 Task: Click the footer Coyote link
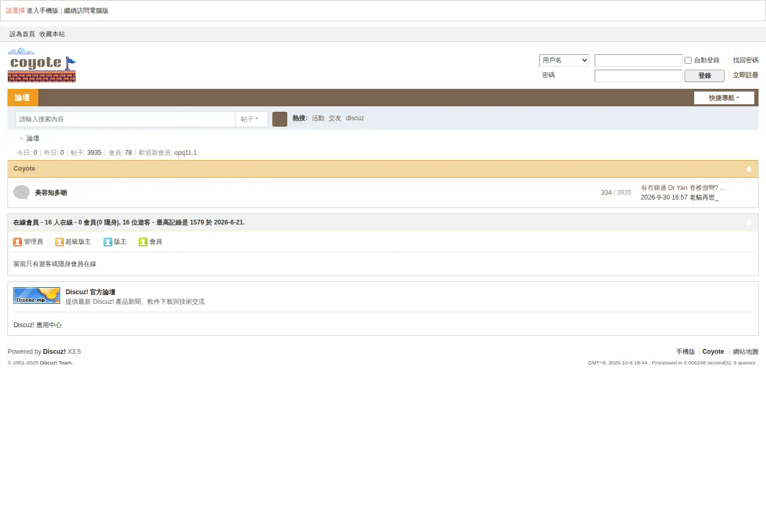click(x=713, y=352)
